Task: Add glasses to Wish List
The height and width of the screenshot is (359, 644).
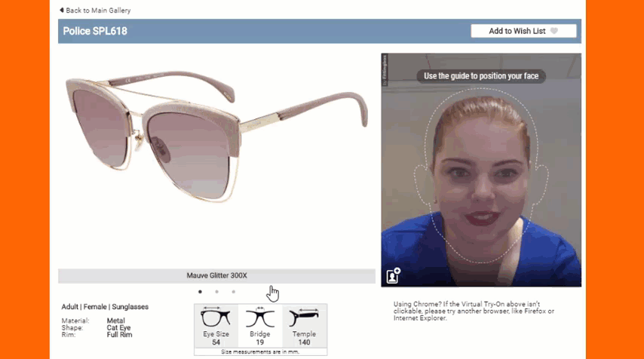Action: coord(523,31)
